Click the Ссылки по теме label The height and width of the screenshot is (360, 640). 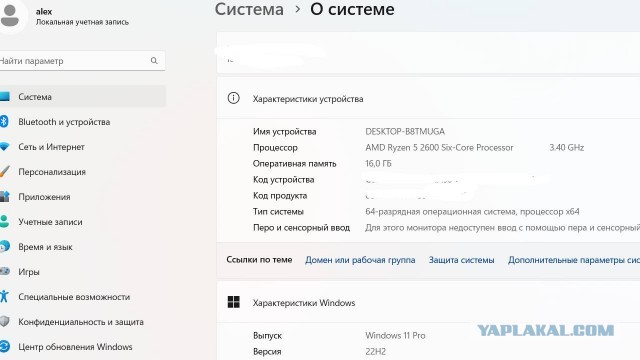tap(259, 260)
